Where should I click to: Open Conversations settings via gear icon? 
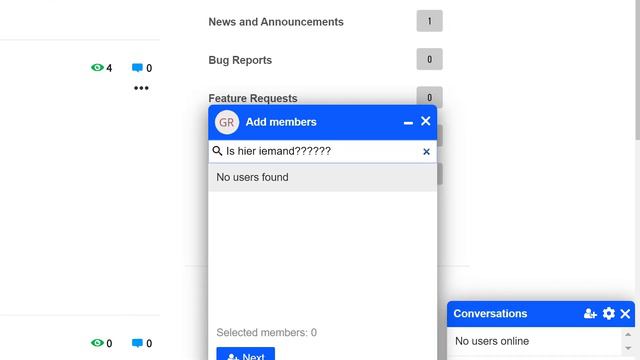pos(609,313)
